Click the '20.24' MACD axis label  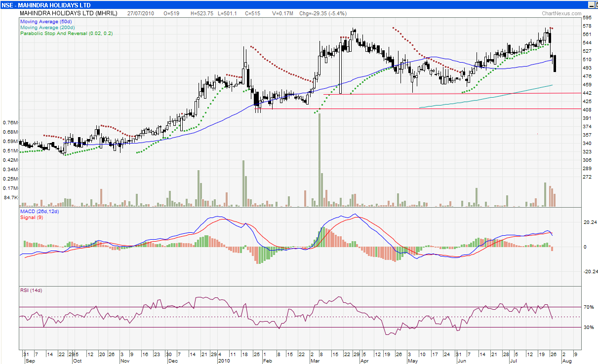(x=590, y=222)
